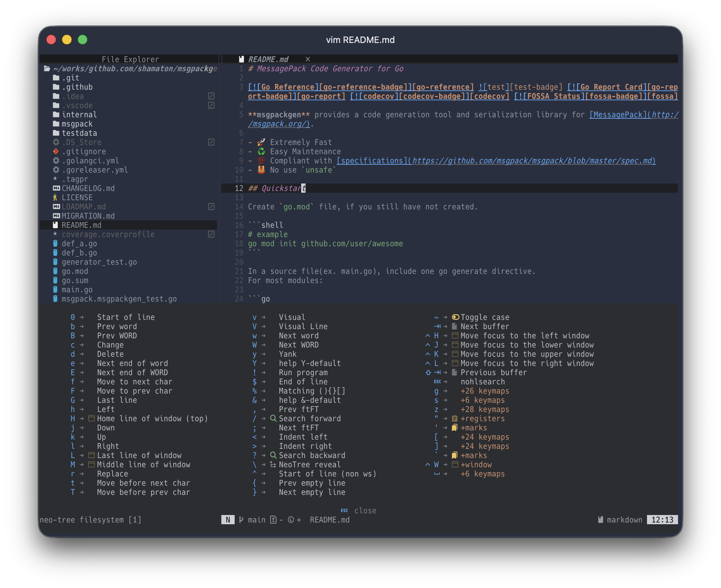Click the markdown icon beside CHANGELOG.md
Viewport: 721px width, 588px height.
point(56,188)
